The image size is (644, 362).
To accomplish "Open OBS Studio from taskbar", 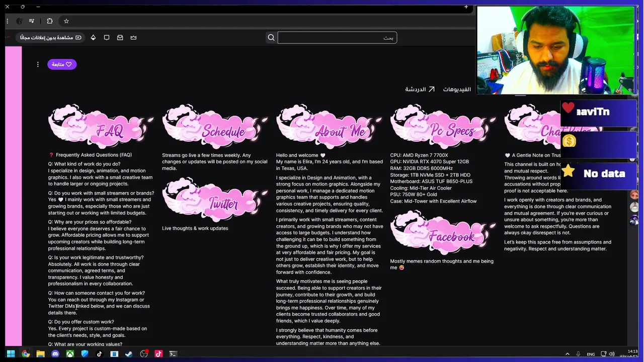I will tap(144, 354).
